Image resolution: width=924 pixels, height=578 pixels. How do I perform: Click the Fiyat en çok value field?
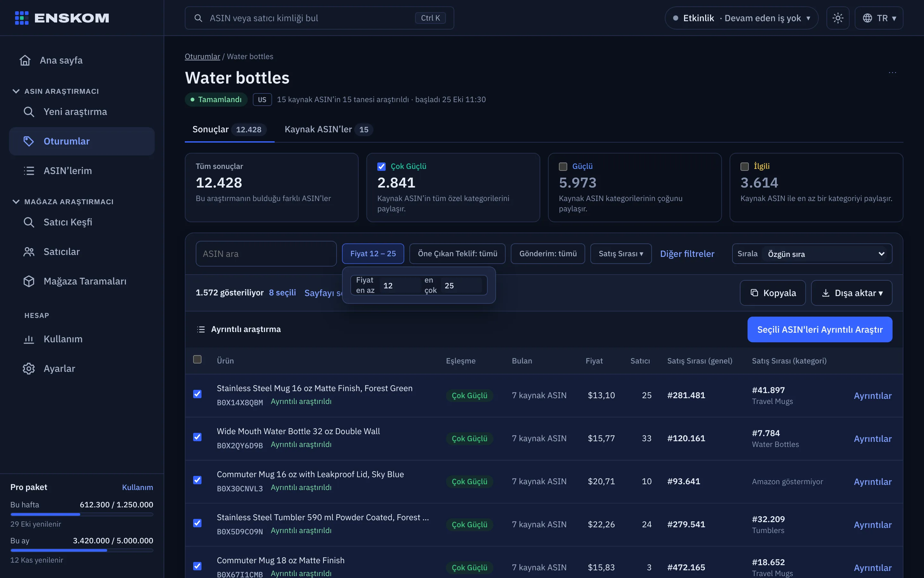click(x=462, y=285)
